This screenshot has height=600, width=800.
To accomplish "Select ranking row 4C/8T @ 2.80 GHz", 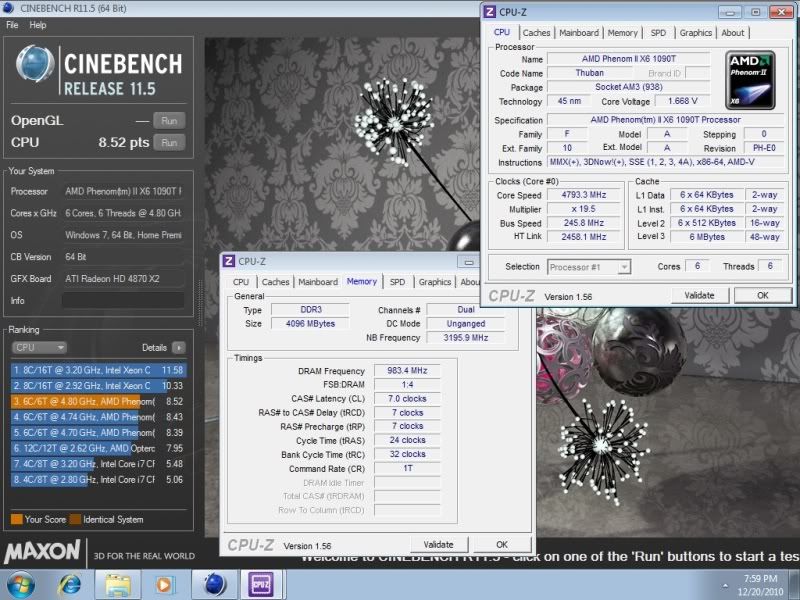I will 97,480.
